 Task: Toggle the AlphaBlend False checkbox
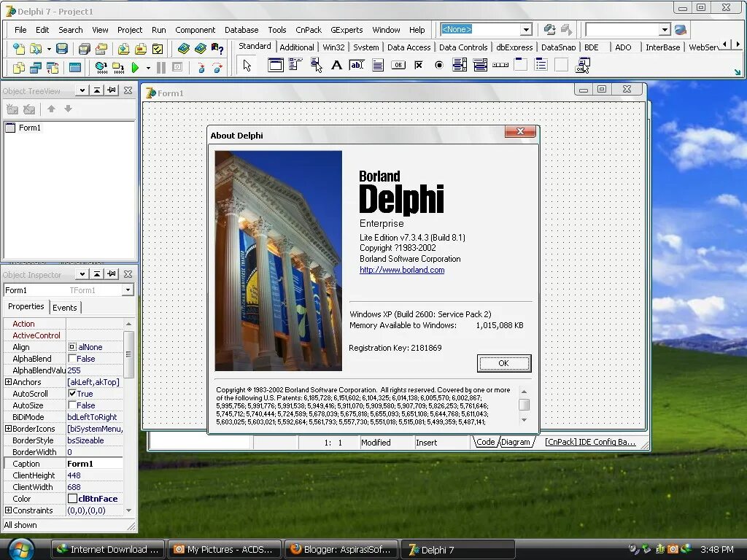pos(72,359)
